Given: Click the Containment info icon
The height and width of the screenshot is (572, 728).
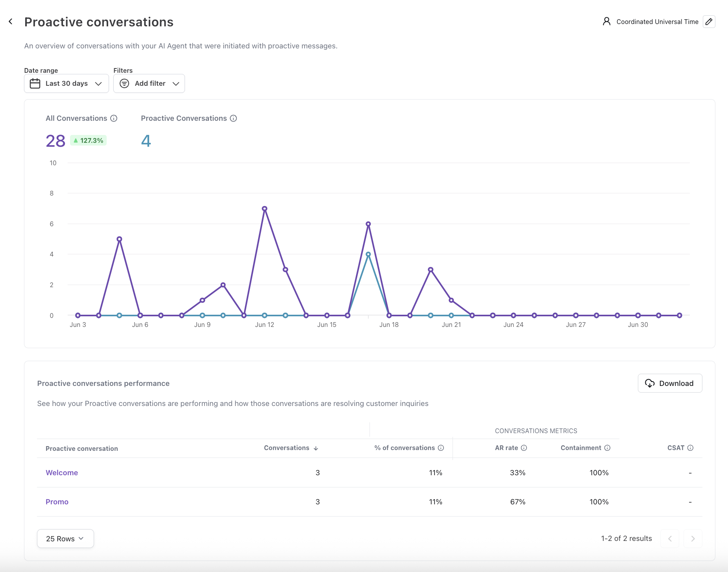Looking at the screenshot, I should (x=607, y=448).
